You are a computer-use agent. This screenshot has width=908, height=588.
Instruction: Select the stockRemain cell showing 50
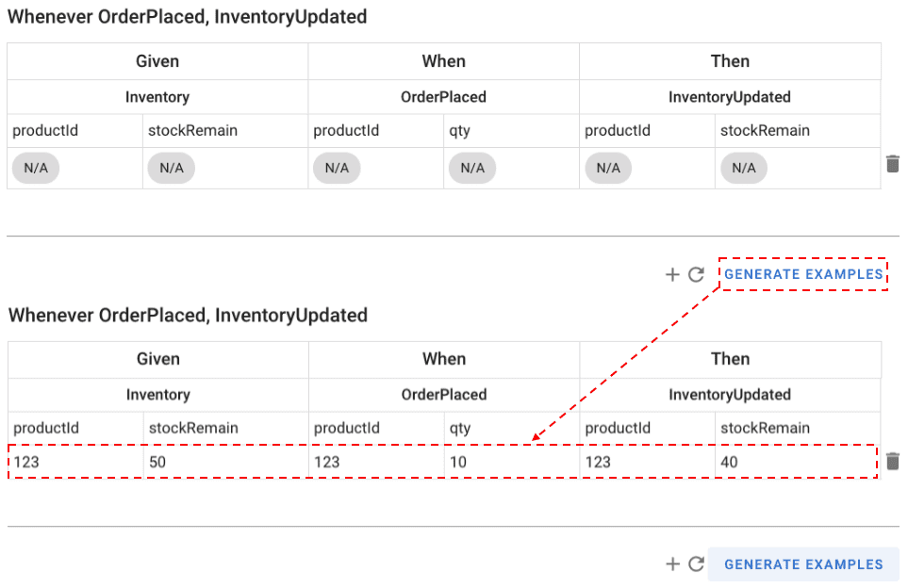click(226, 462)
